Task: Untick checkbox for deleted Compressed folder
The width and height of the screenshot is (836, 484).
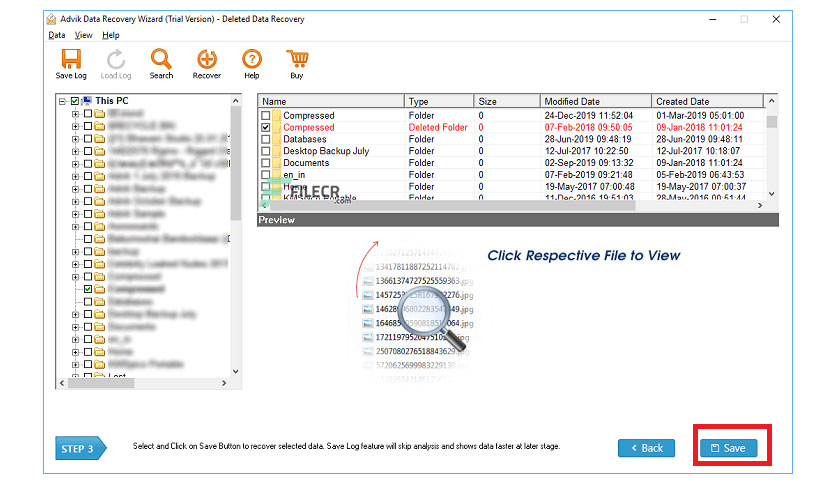Action: (266, 127)
